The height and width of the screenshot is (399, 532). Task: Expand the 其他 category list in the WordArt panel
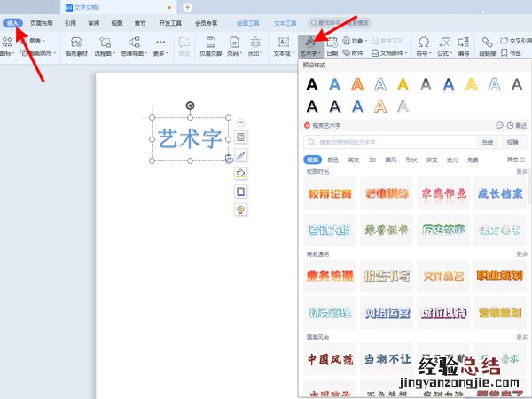pyautogui.click(x=514, y=160)
